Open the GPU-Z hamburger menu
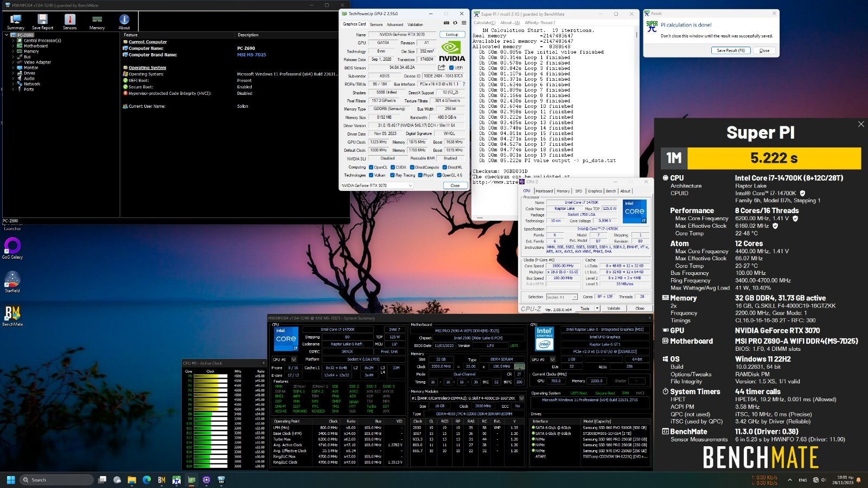 point(464,23)
